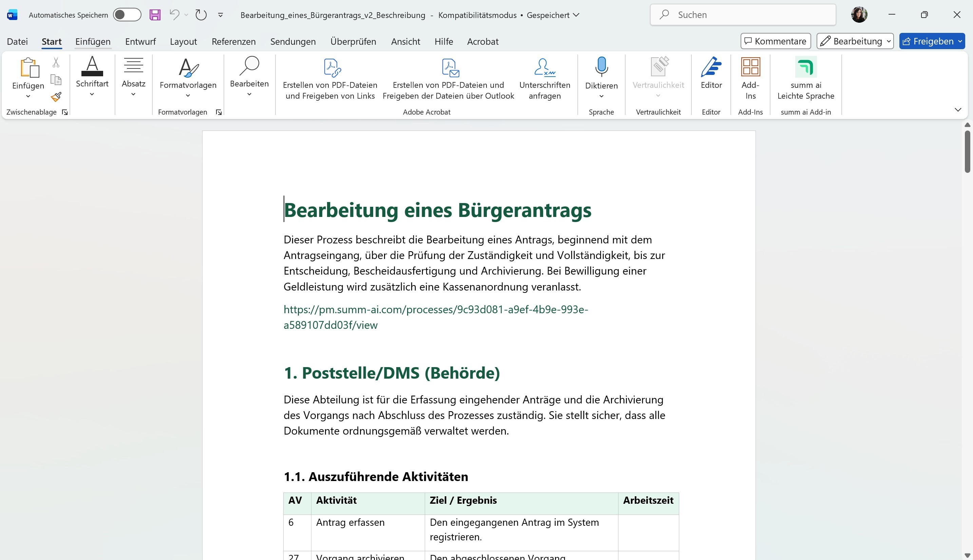The height and width of the screenshot is (560, 973).
Task: Open the Überprüfen ribbon tab
Action: click(x=353, y=41)
